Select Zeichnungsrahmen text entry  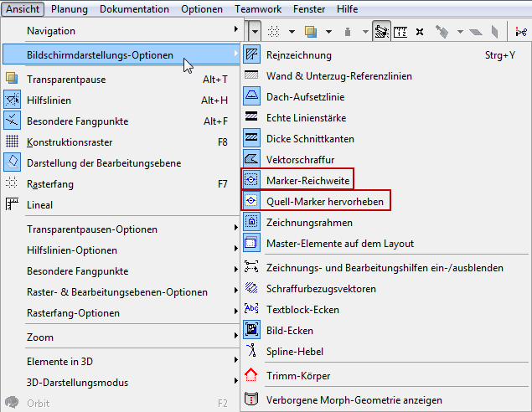pos(309,223)
